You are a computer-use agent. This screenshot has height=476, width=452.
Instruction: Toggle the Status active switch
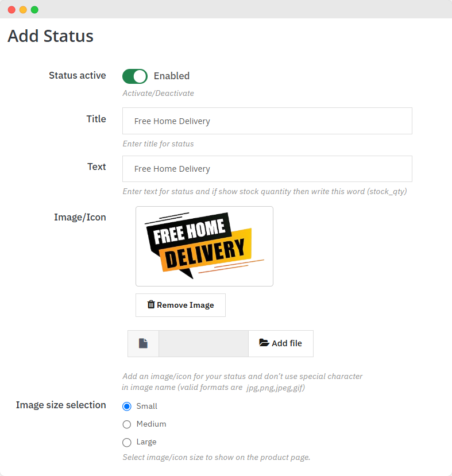[x=135, y=76]
